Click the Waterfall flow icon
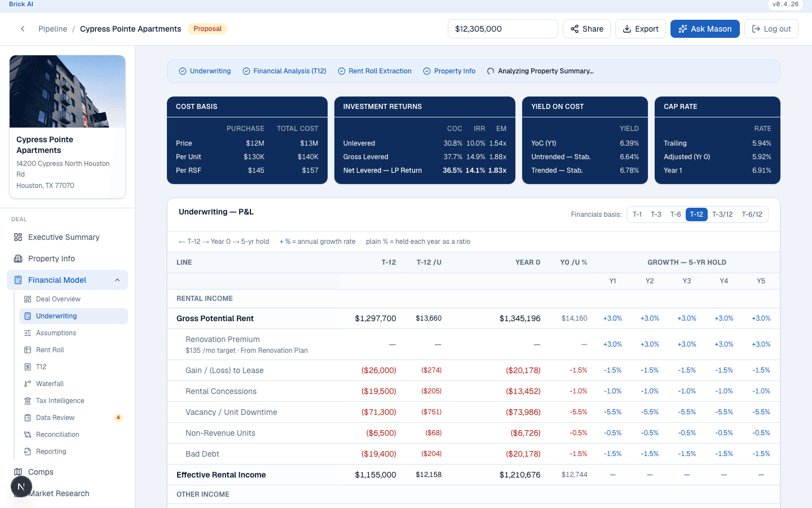Image resolution: width=812 pixels, height=508 pixels. pos(28,384)
